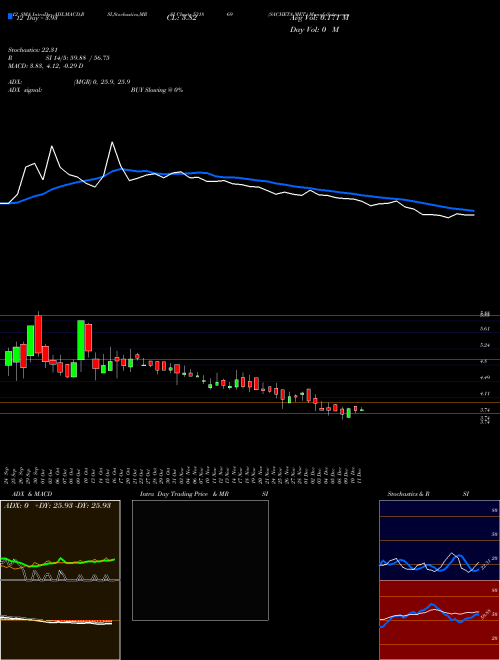Click the 'Day Vol: 0 M' text

pos(314,30)
